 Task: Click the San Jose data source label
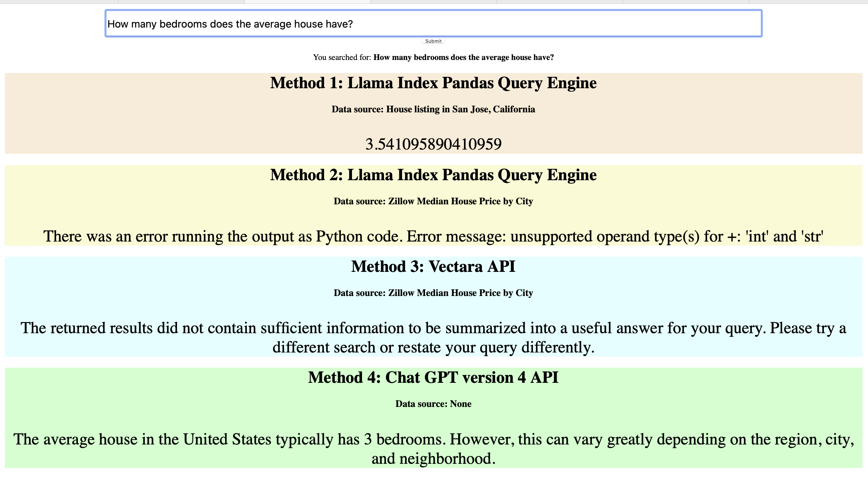point(433,109)
